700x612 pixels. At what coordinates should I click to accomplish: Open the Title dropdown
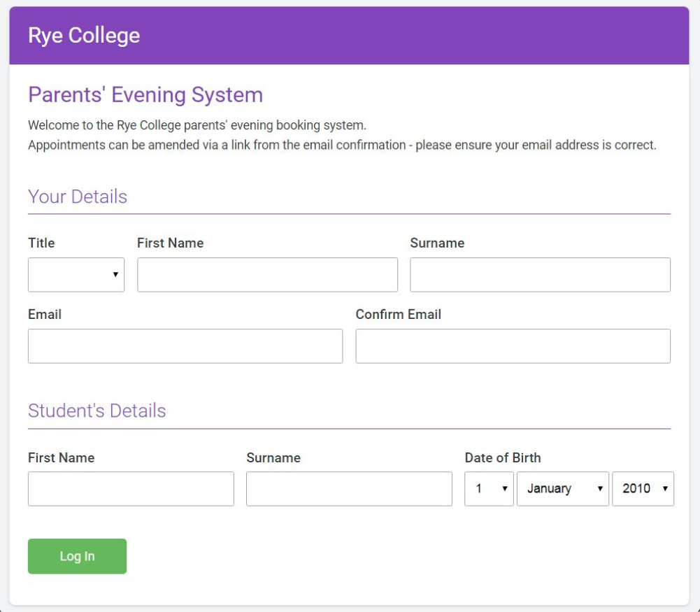point(76,275)
